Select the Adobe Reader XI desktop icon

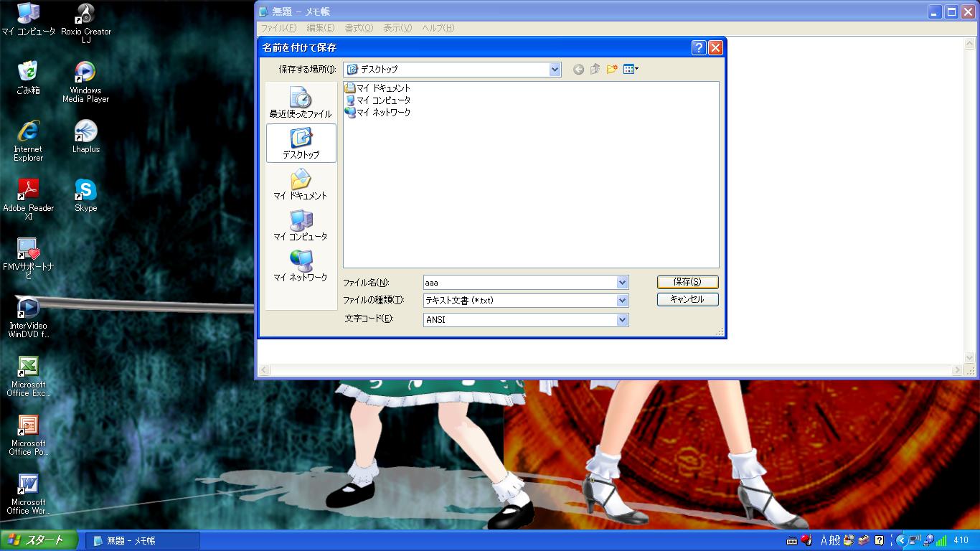click(28, 199)
